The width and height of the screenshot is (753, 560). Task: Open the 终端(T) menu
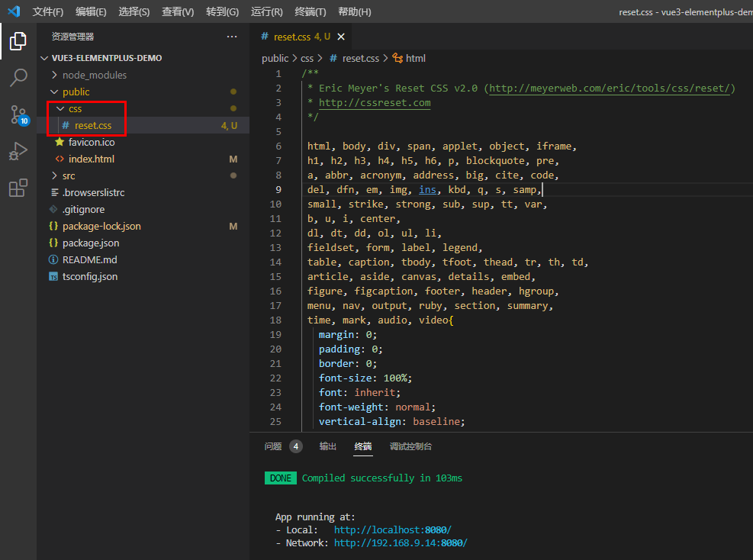pyautogui.click(x=311, y=11)
